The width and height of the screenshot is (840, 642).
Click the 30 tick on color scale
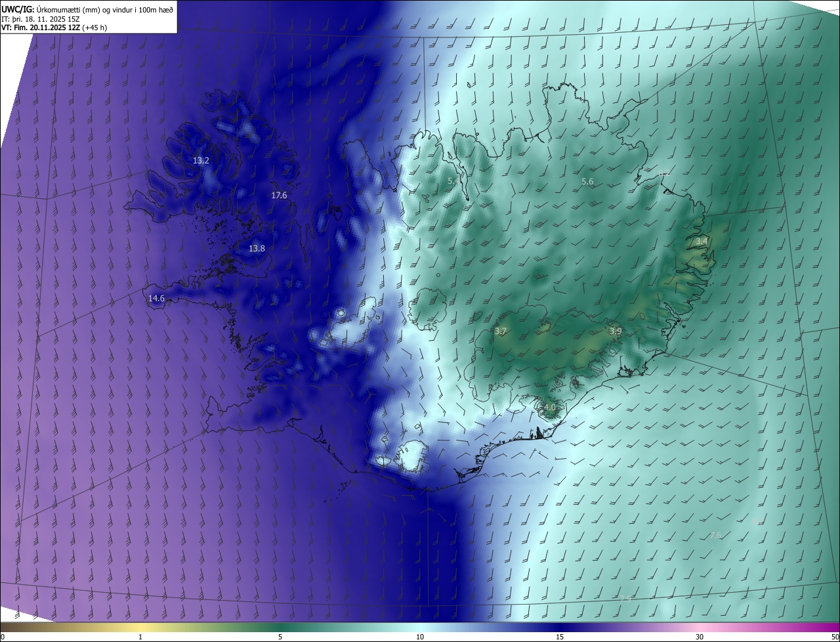point(700,637)
